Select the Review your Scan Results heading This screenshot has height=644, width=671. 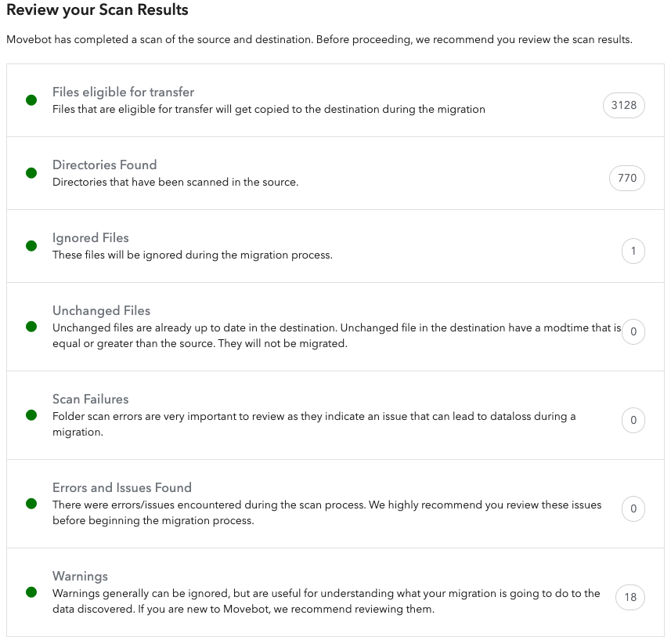[97, 10]
